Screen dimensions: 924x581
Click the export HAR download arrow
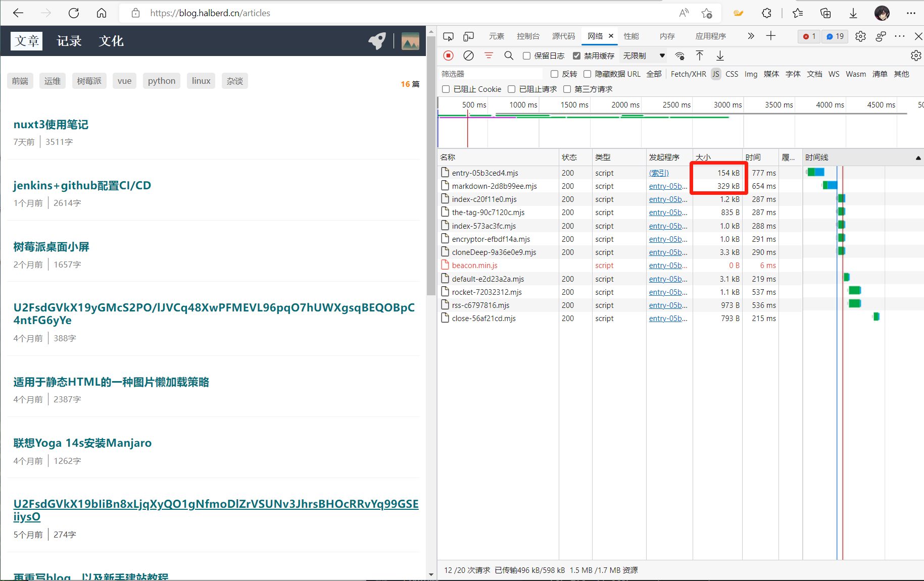pyautogui.click(x=720, y=56)
